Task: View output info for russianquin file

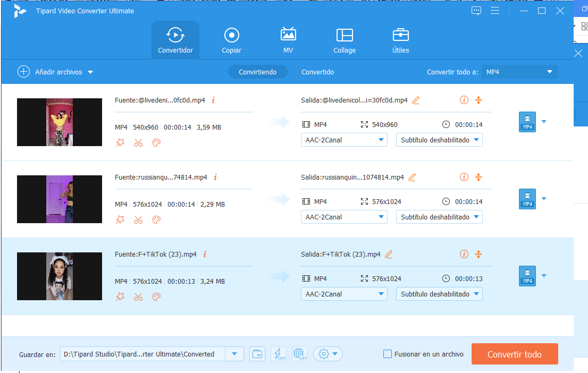Action: (464, 177)
